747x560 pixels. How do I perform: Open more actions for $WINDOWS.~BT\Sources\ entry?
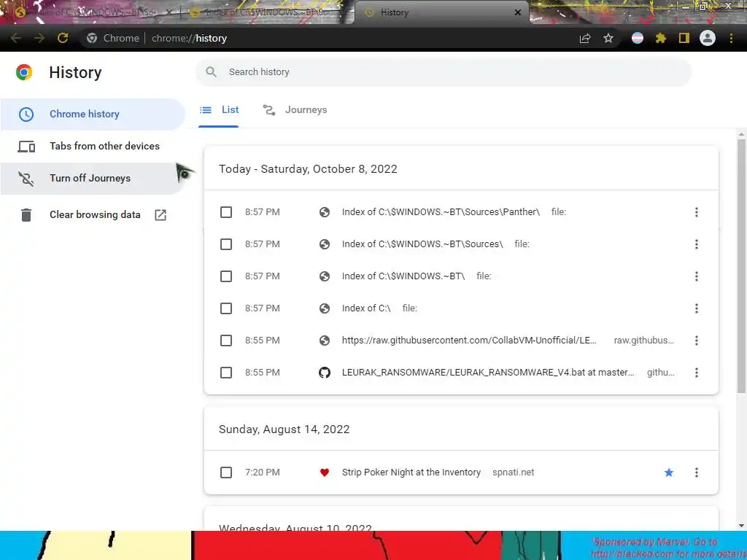click(697, 244)
